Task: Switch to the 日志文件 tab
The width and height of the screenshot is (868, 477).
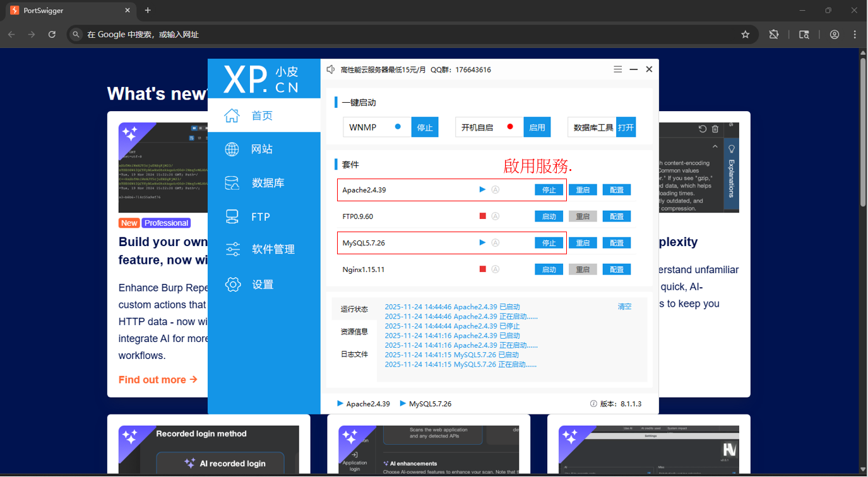Action: [x=354, y=354]
